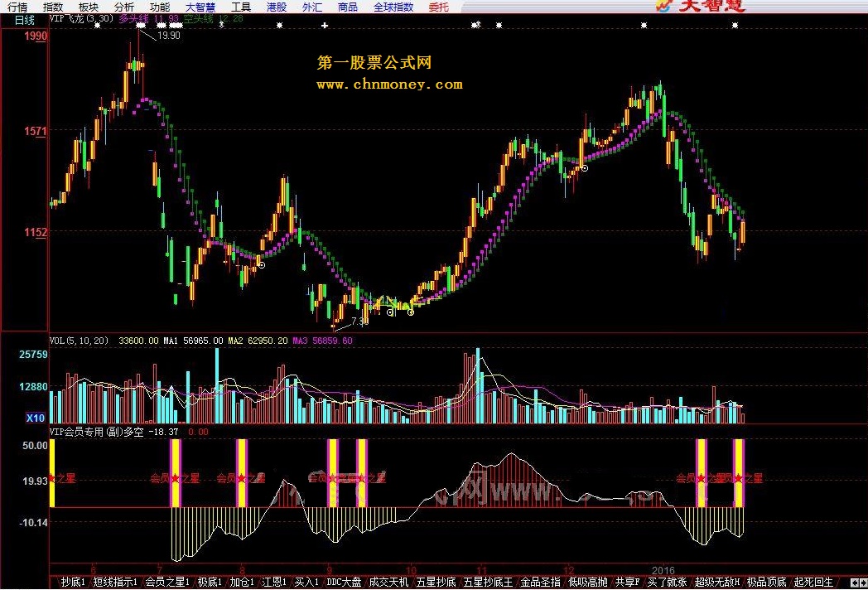Click the X10 volume scale badge
This screenshot has width=868, height=590.
(35, 418)
